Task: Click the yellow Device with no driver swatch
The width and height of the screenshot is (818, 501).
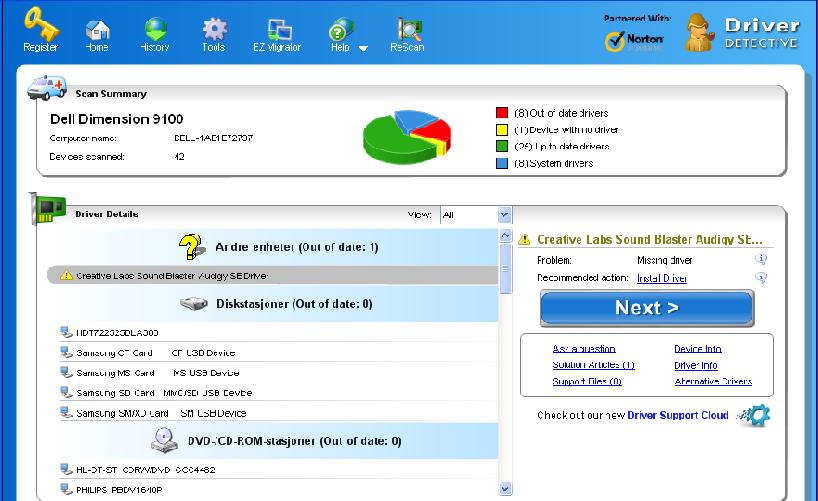Action: pos(502,130)
